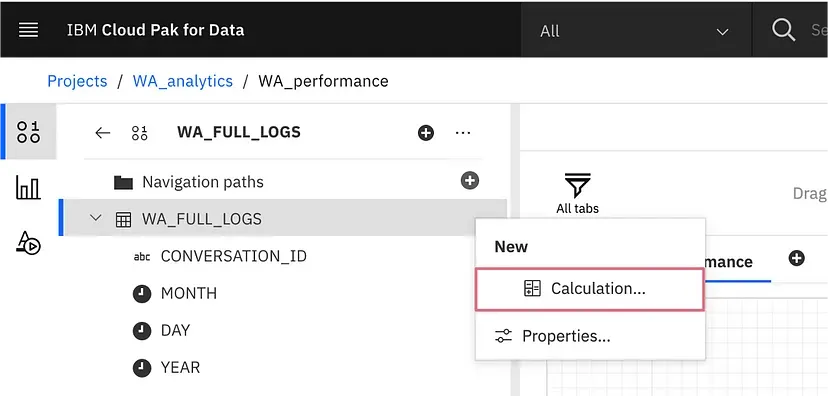Open the WA_analytics breadcrumb link

[x=183, y=81]
